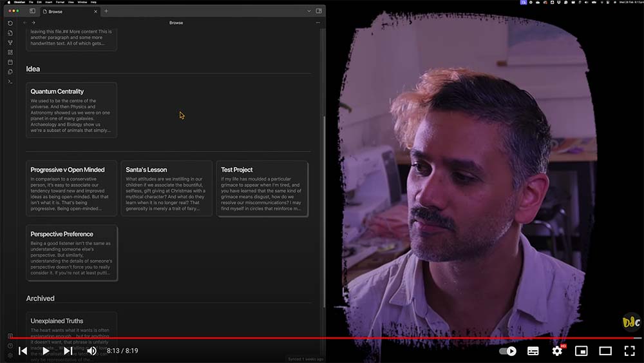Toggle subtitles/closed captions

click(x=533, y=351)
